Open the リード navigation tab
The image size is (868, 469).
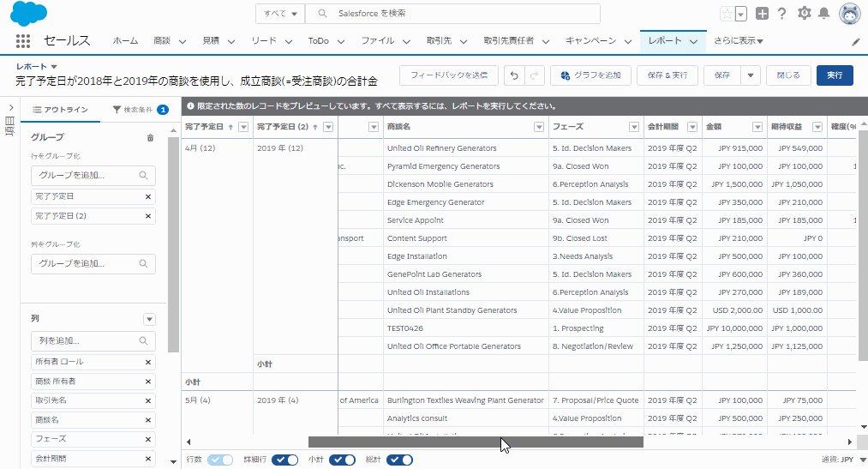click(x=264, y=41)
